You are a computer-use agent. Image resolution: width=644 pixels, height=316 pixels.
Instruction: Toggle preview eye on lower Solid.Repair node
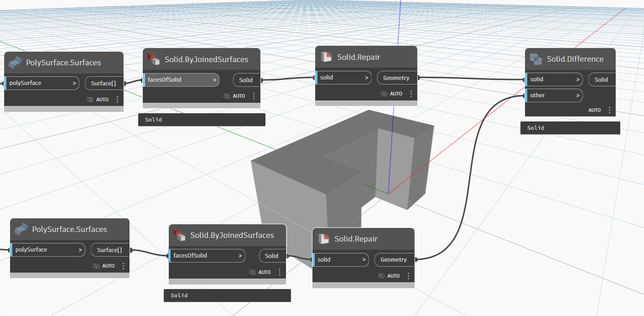pos(382,276)
